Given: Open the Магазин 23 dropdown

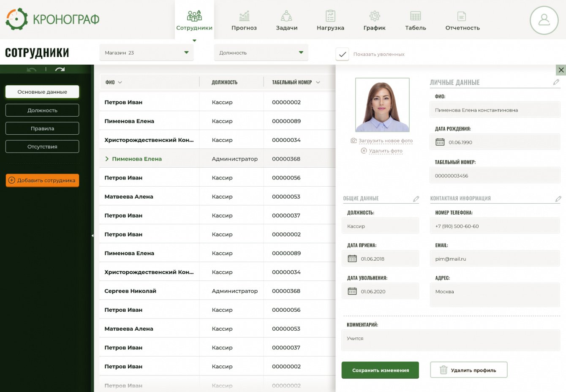Looking at the screenshot, I should tap(146, 53).
